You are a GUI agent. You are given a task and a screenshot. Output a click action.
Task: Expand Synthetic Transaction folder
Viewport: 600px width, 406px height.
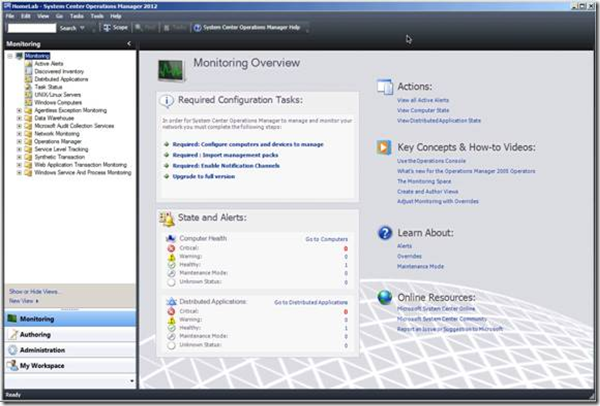click(19, 157)
